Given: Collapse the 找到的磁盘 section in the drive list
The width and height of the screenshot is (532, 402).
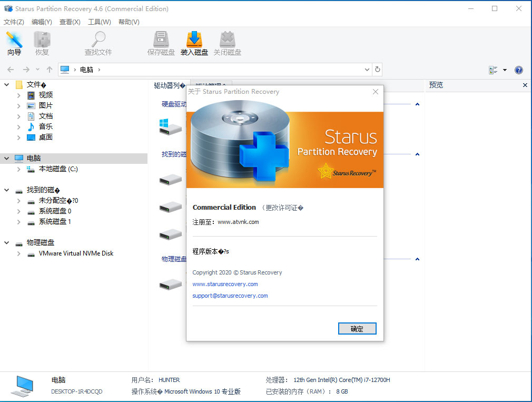Looking at the screenshot, I should tap(417, 154).
